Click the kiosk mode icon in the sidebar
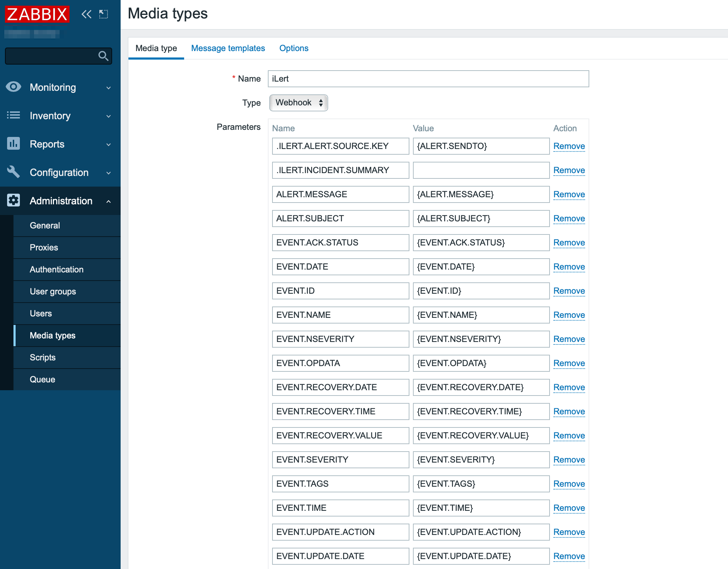 [x=103, y=14]
